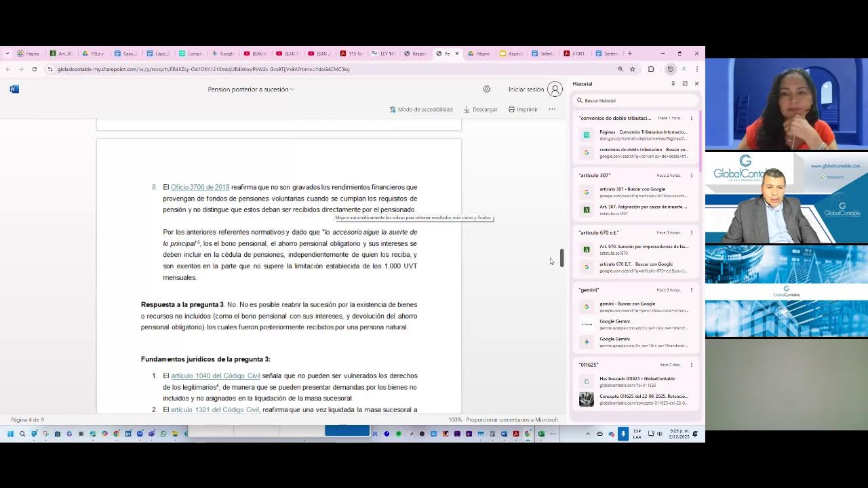Reload the page with the refresh icon
The height and width of the screenshot is (488, 868).
pyautogui.click(x=34, y=69)
